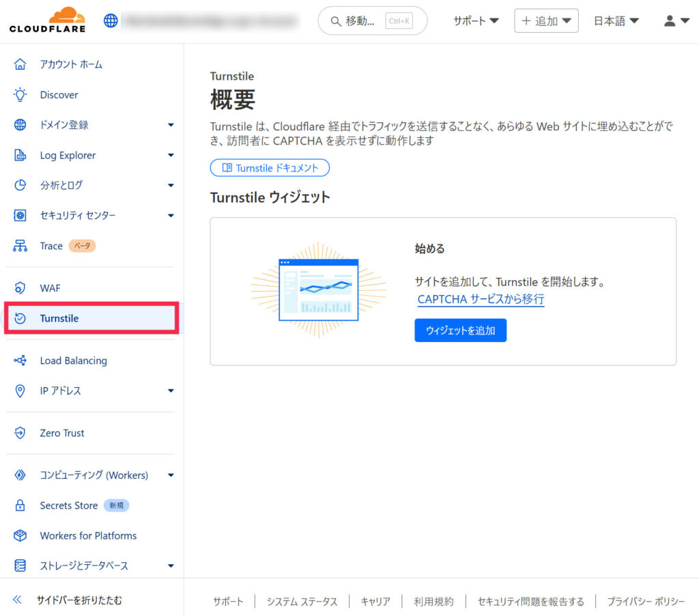Open the サポート dropdown menu
699x616 pixels.
pos(476,21)
